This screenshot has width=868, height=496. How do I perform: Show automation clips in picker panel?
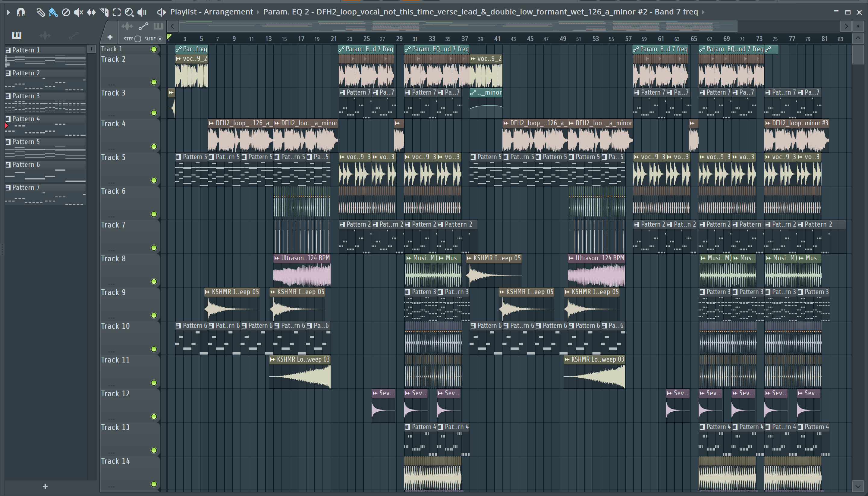[x=74, y=35]
